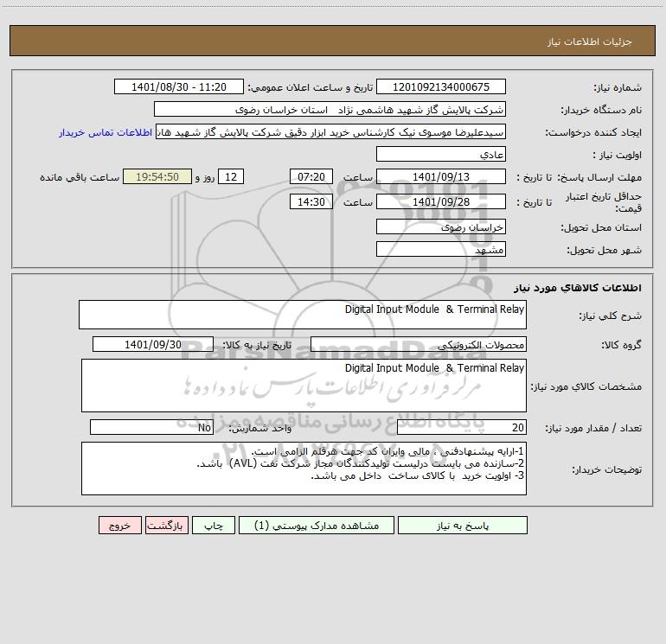Click delivery city field مشهد
666x644 pixels.
441,249
